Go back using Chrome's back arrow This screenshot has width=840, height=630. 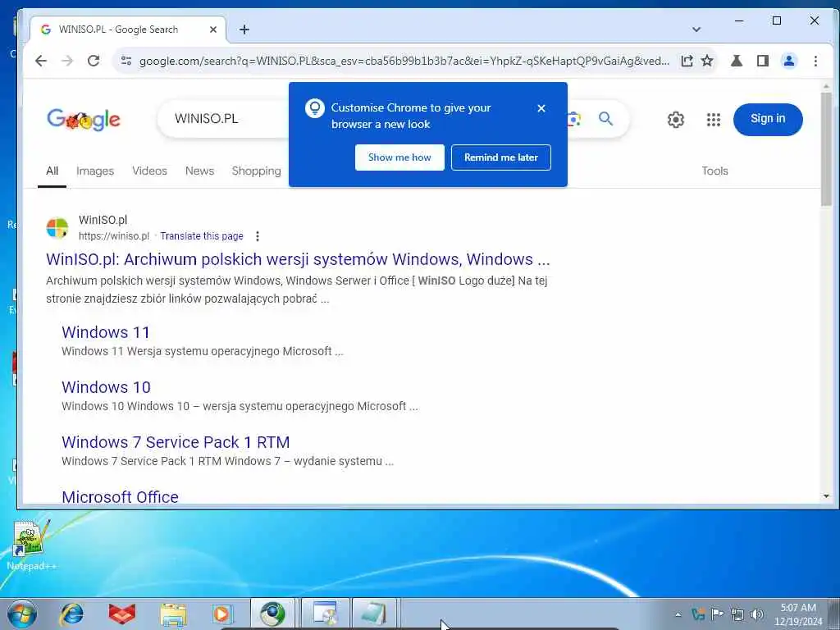coord(41,61)
